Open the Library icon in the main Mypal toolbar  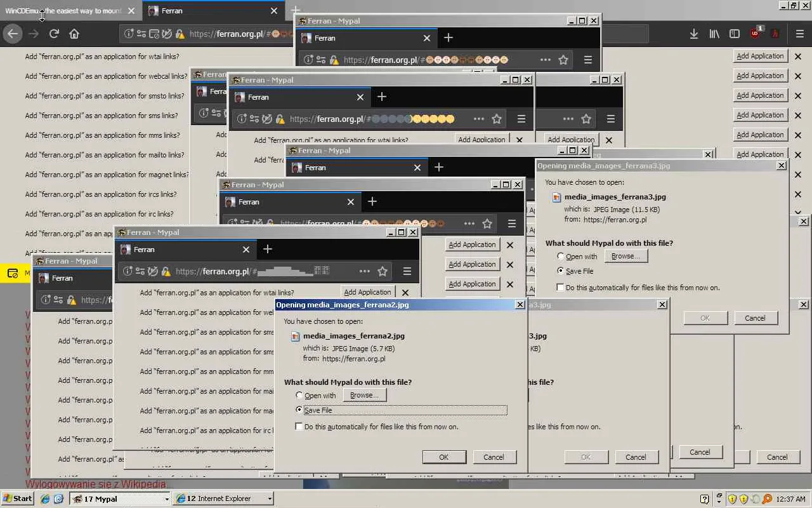pos(714,34)
